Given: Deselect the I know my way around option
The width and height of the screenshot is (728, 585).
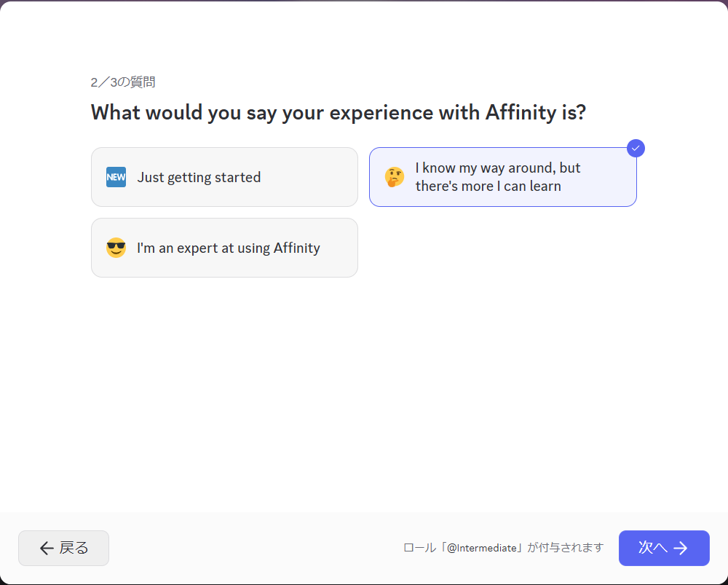Looking at the screenshot, I should click(x=502, y=177).
